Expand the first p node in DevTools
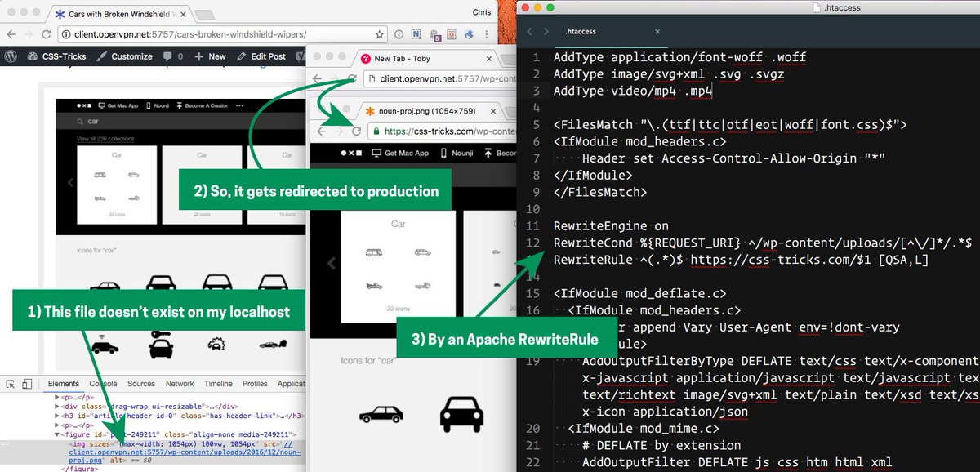This screenshot has width=980, height=472. [58, 396]
